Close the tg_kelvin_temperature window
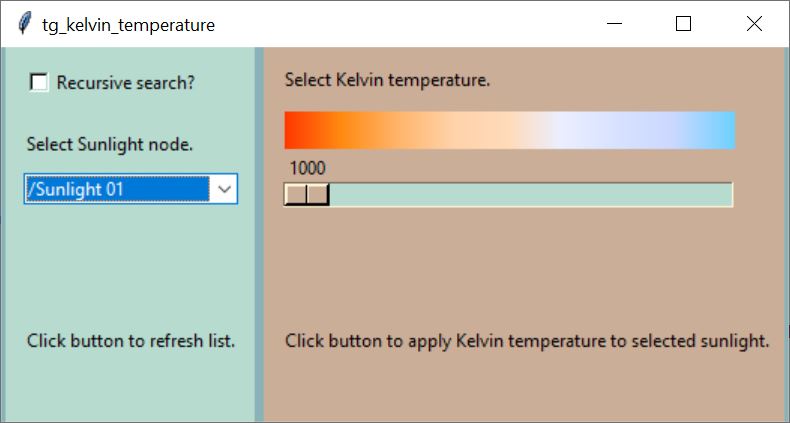The image size is (790, 423). click(x=754, y=24)
